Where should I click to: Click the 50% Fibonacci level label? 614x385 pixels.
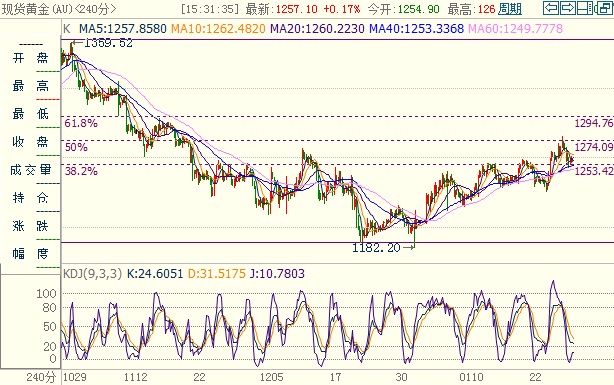(x=76, y=147)
